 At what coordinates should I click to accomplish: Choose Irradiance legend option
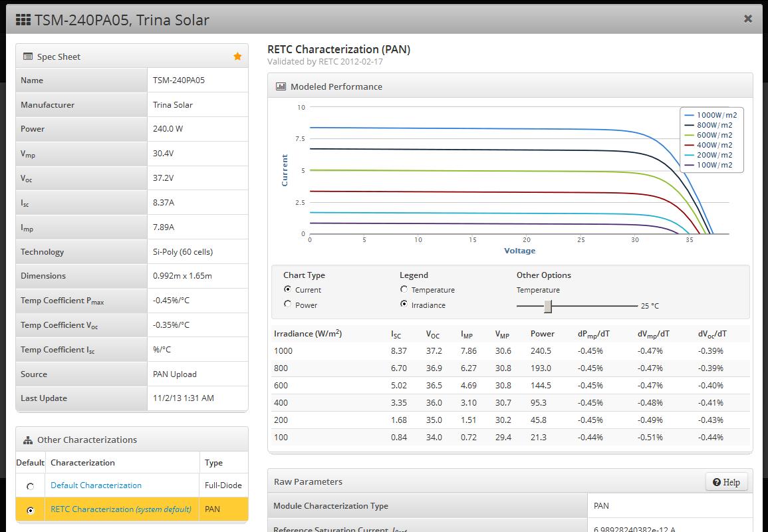(404, 304)
